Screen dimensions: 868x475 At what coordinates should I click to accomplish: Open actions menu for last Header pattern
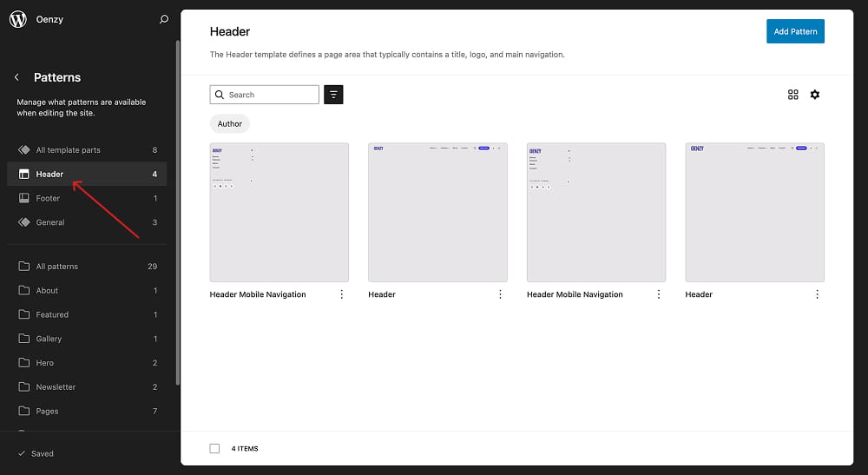click(x=817, y=294)
